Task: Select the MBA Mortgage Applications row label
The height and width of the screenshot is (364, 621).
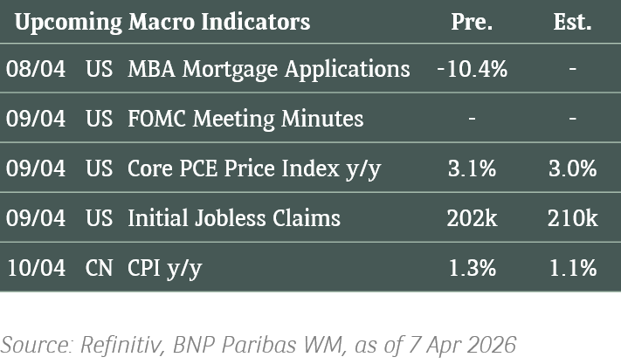Action: coord(268,69)
